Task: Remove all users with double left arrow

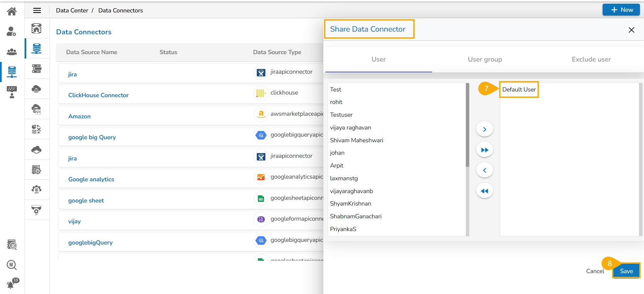Action: point(484,191)
